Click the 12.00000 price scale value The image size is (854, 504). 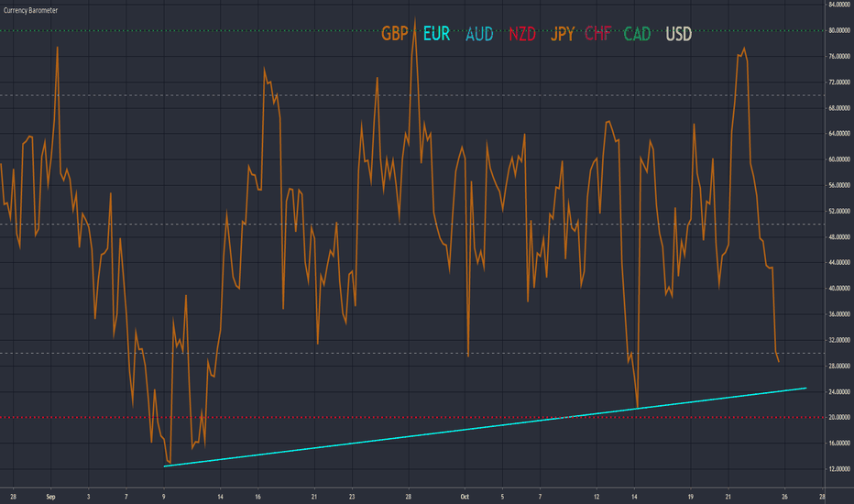coord(839,469)
